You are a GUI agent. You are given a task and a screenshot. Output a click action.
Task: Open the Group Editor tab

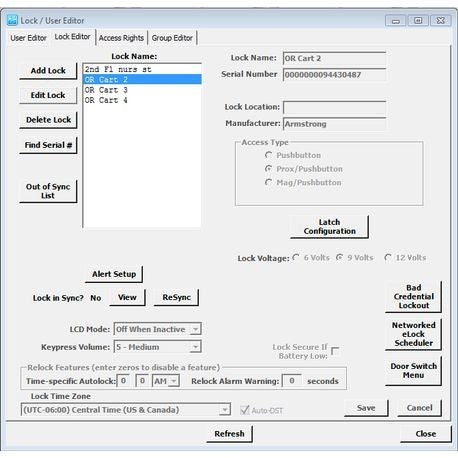pos(172,38)
